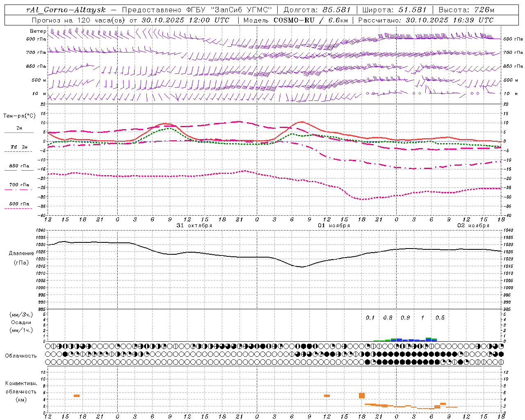The height and width of the screenshot is (420, 525).
Task: Click the red 2м legend line sample
Action: coord(19,133)
